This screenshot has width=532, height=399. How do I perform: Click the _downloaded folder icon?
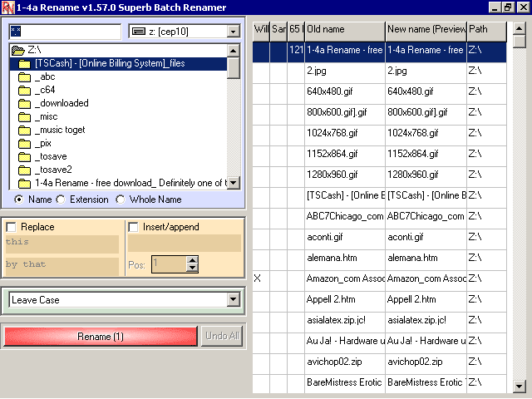(24, 103)
